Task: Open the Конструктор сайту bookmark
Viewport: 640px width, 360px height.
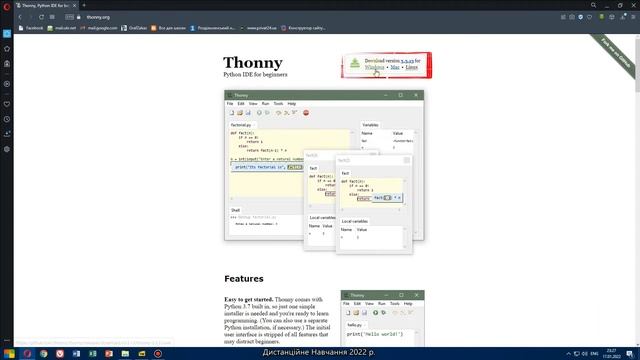Action: coord(303,28)
